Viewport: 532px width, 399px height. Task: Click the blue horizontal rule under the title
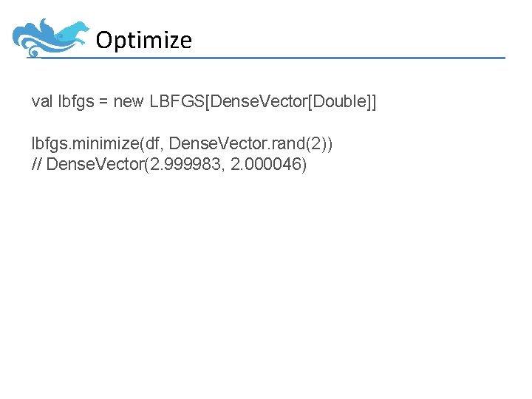click(296, 58)
